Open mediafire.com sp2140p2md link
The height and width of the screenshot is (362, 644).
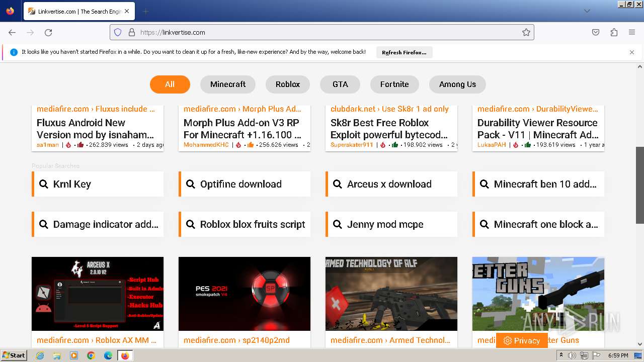tap(236, 340)
